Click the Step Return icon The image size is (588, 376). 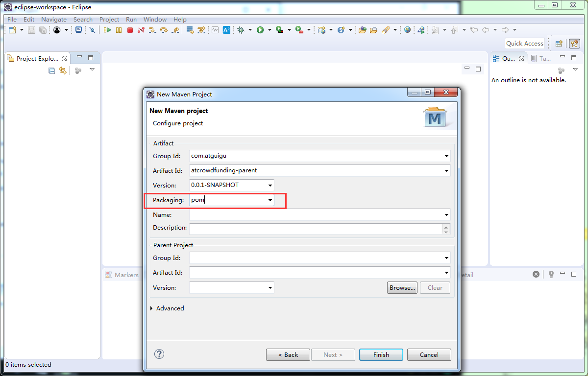coord(175,30)
